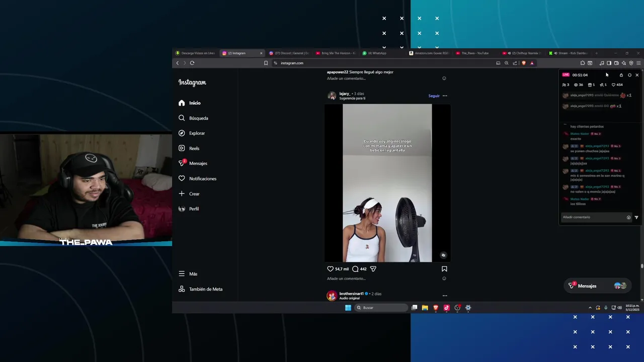Screen dimensions: 644x362
Task: Open brothersinart1 post options menu
Action: tap(445, 296)
